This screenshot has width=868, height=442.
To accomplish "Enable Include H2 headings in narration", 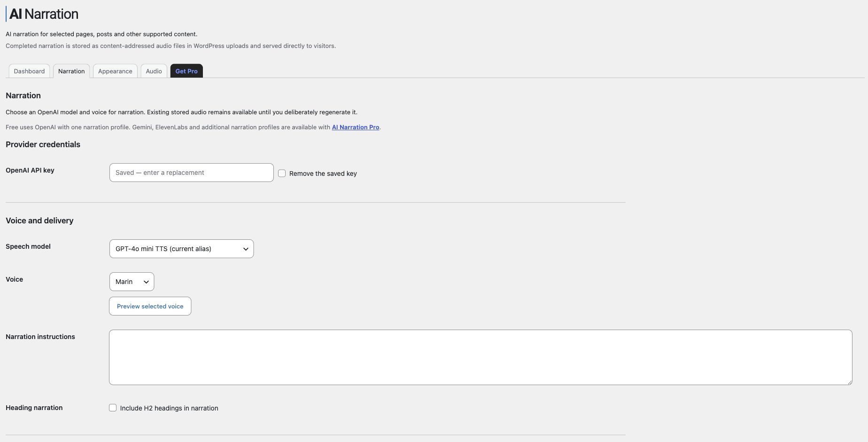I will click(x=113, y=408).
